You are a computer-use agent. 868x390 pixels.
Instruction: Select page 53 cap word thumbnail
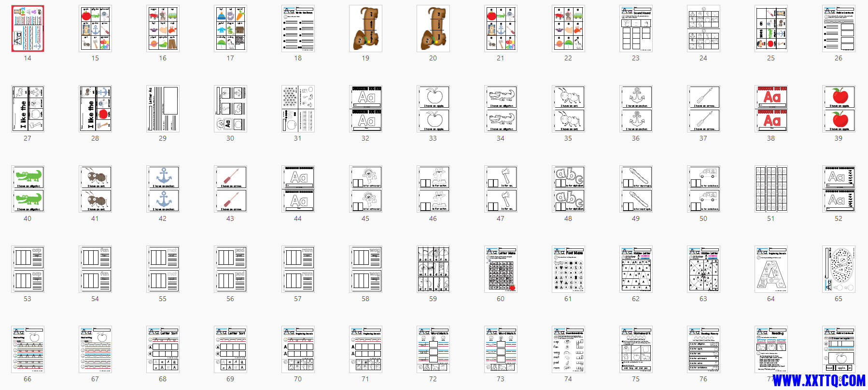click(28, 269)
